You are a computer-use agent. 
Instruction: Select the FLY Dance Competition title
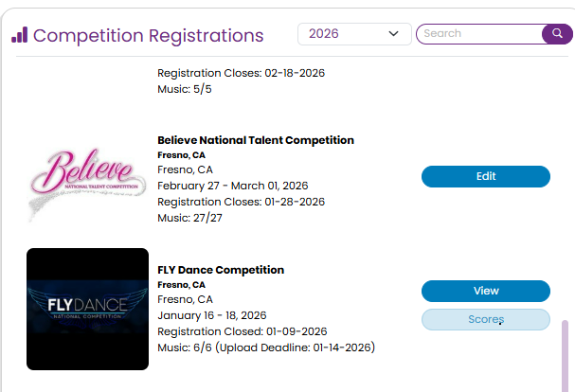[221, 270]
